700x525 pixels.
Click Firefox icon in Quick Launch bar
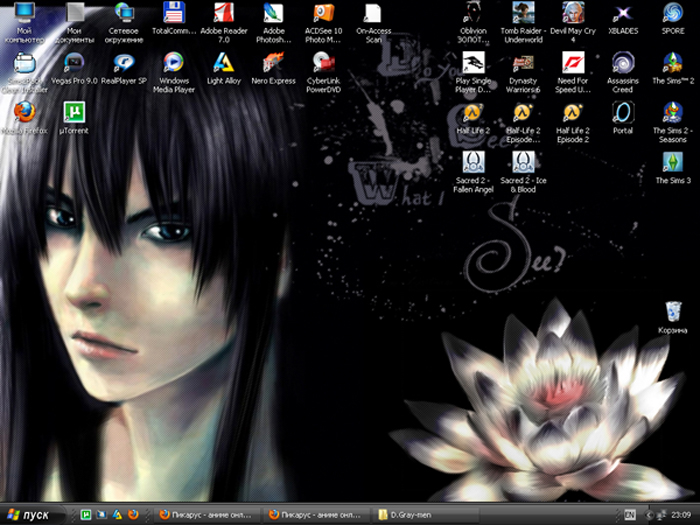click(133, 515)
